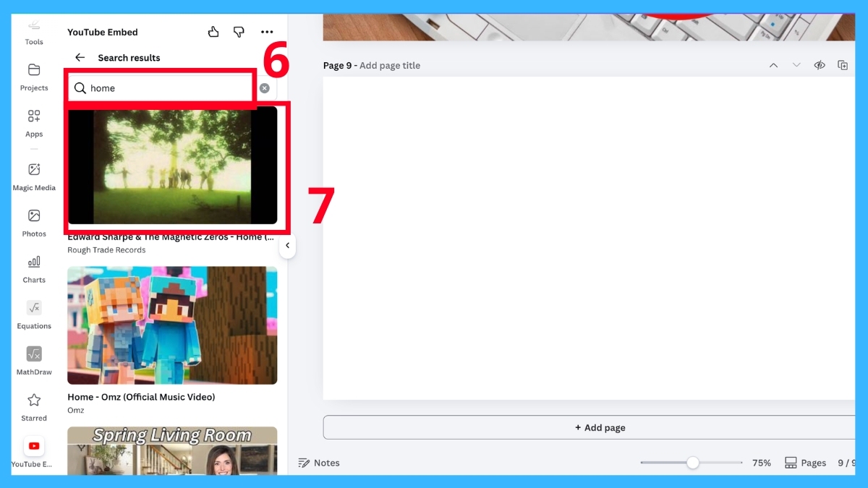This screenshot has height=488, width=868.
Task: Toggle page visibility with the eye icon
Action: point(820,65)
